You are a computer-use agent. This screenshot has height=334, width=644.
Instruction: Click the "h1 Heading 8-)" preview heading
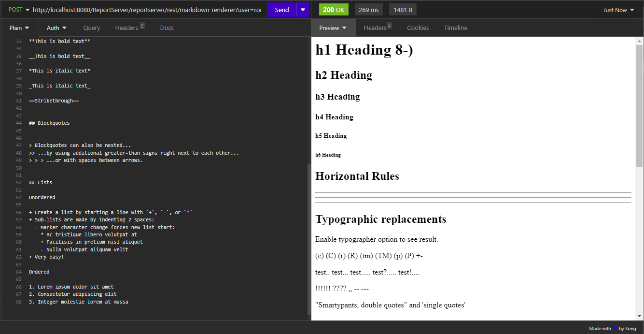tap(364, 50)
